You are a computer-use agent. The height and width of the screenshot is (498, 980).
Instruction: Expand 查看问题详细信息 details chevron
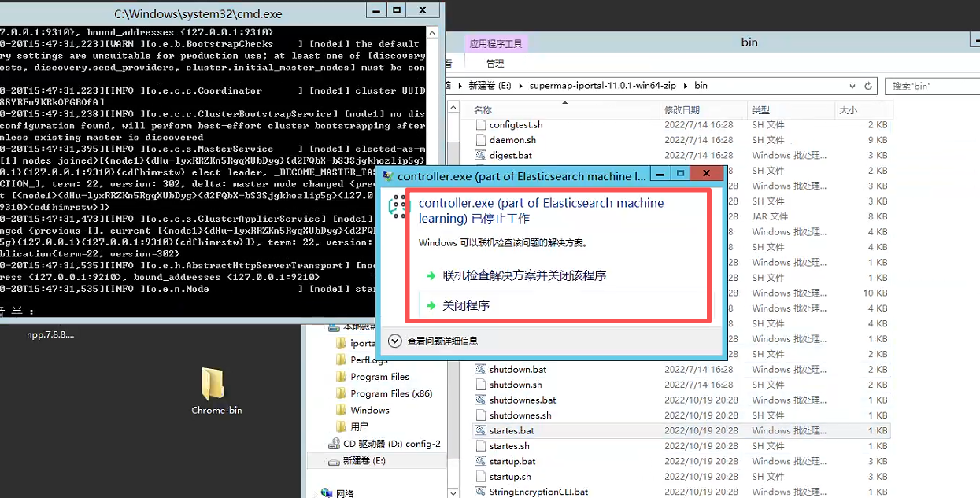395,341
